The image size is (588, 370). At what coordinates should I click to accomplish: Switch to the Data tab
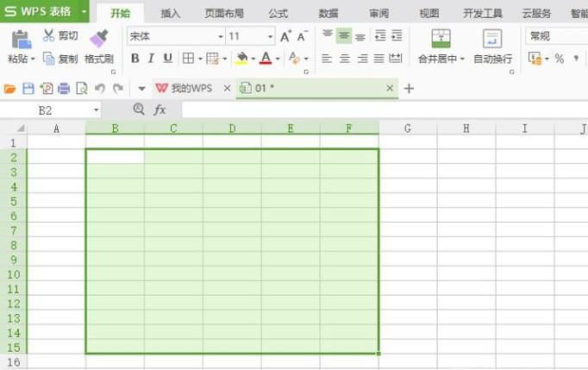click(x=328, y=14)
